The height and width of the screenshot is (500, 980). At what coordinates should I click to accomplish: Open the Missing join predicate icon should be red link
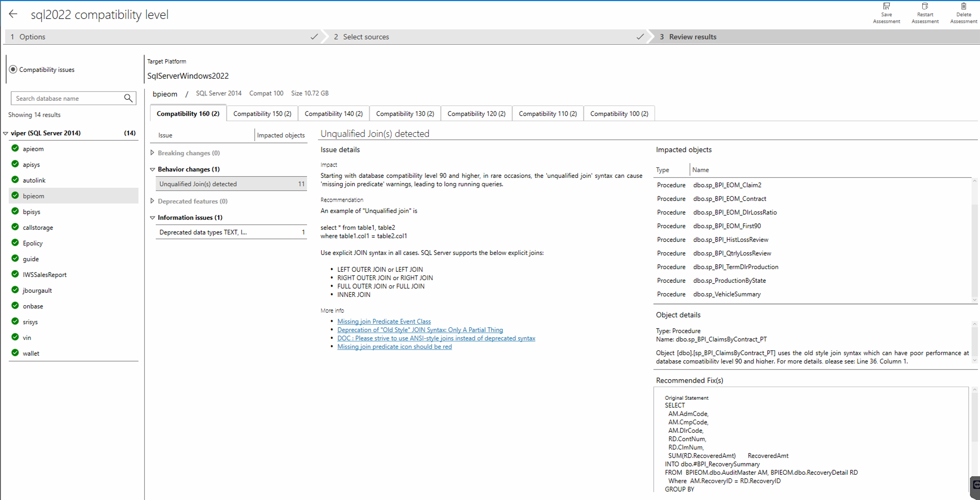pyautogui.click(x=395, y=347)
